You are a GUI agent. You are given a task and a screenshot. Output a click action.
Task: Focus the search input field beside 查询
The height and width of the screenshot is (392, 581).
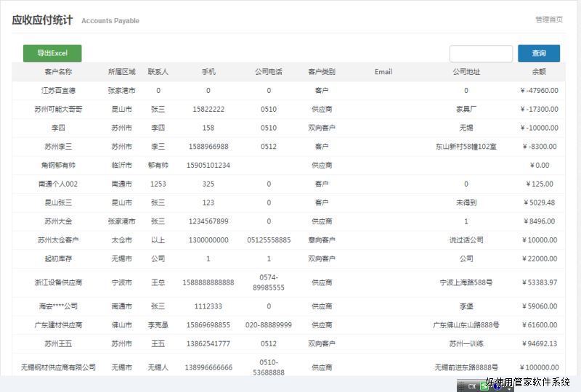pyautogui.click(x=481, y=54)
